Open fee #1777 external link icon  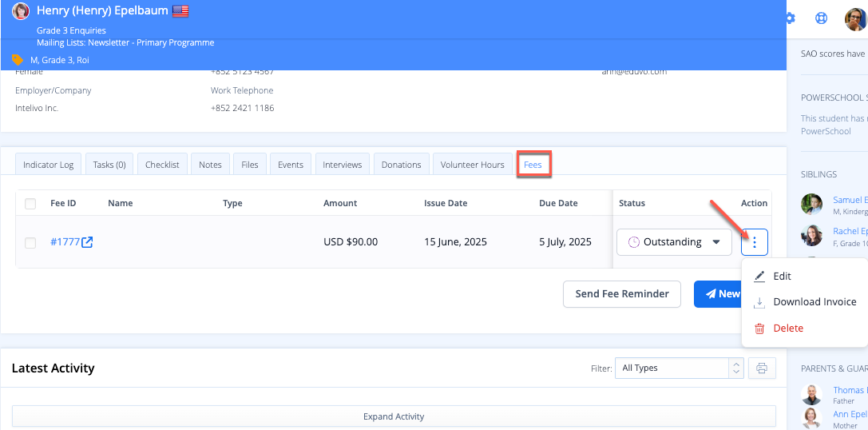(87, 242)
